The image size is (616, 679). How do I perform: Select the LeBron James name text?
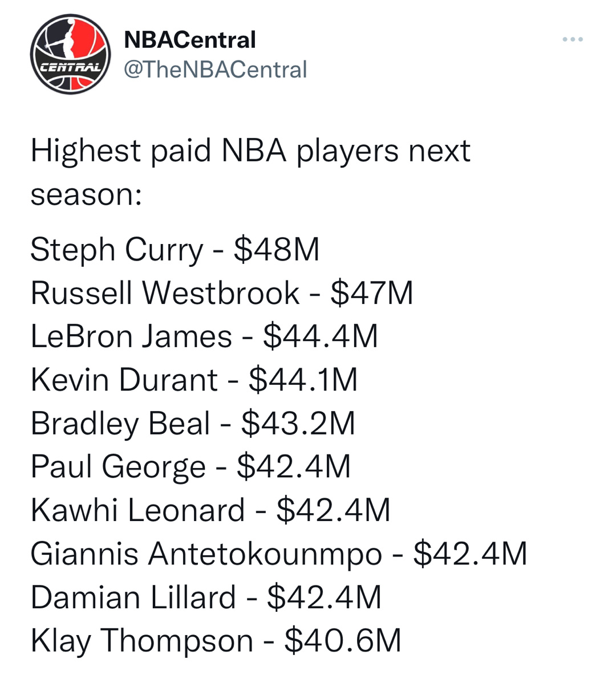[131, 336]
